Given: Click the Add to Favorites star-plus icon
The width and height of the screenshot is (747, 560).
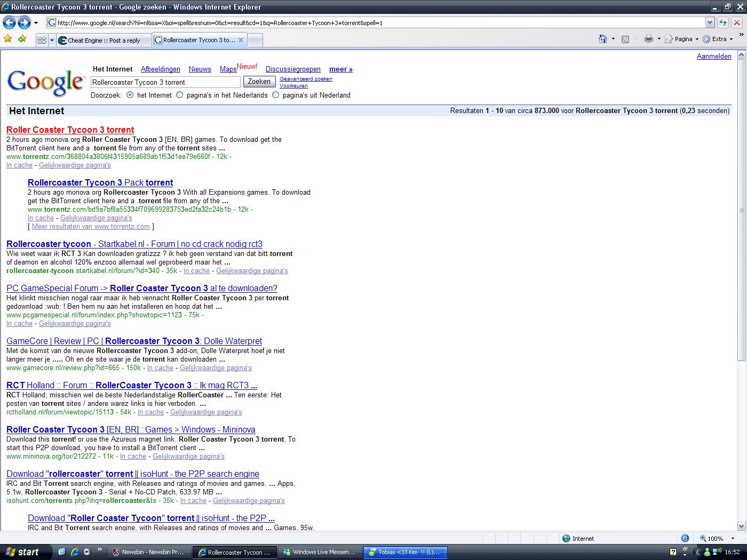Looking at the screenshot, I should point(22,39).
